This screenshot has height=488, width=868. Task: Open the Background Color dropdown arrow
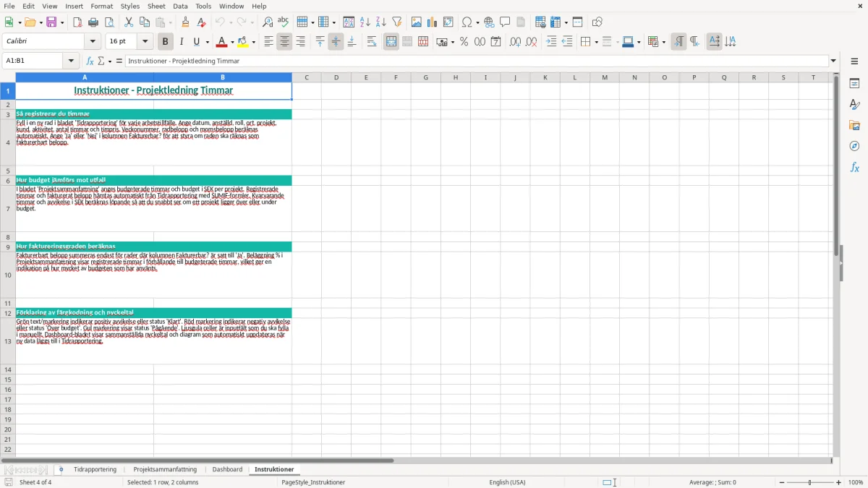point(253,42)
